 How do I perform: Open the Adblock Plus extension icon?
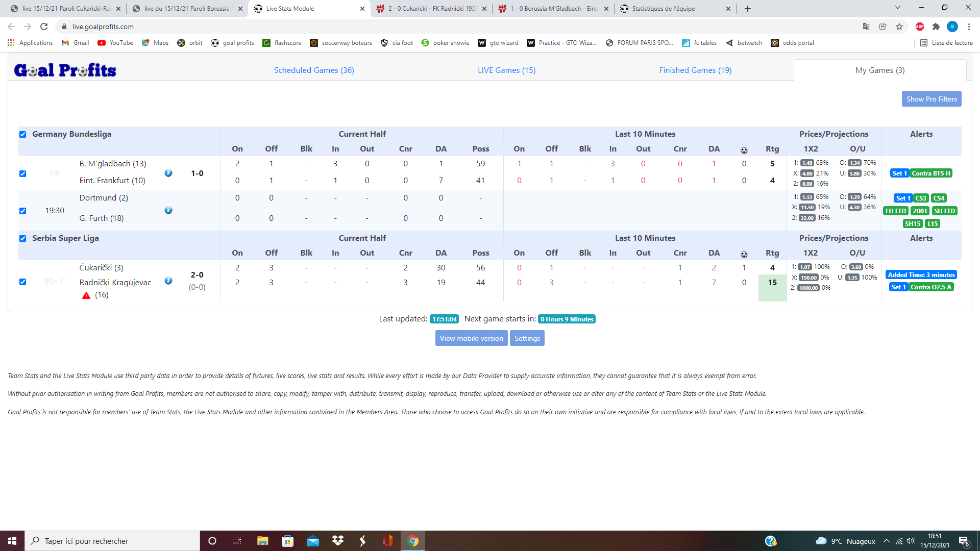[x=920, y=27]
